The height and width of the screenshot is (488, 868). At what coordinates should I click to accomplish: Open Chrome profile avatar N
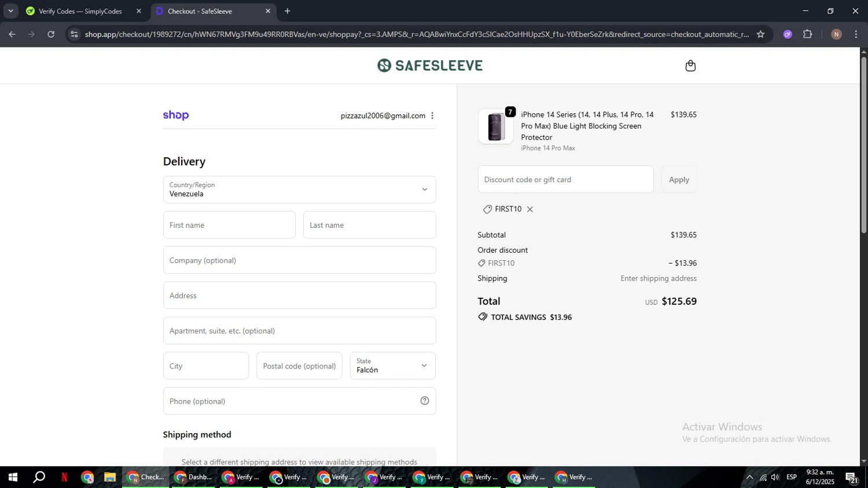tap(836, 34)
